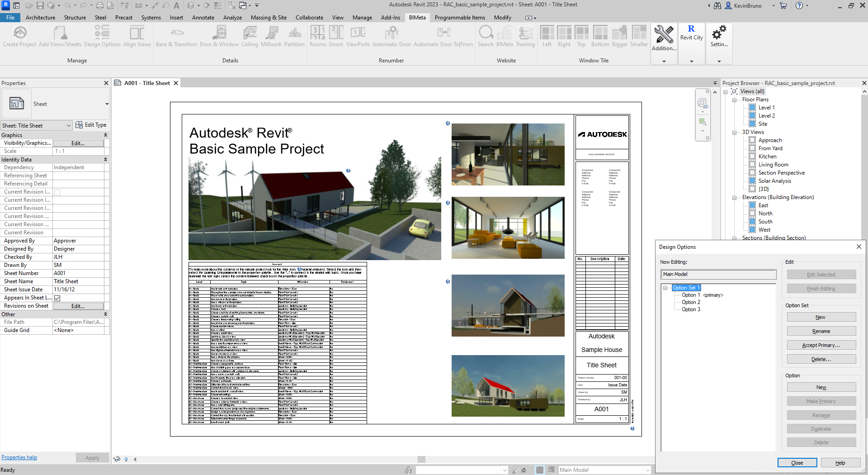Open the Partition details tool
This screenshot has width=868, height=475.
[x=294, y=36]
